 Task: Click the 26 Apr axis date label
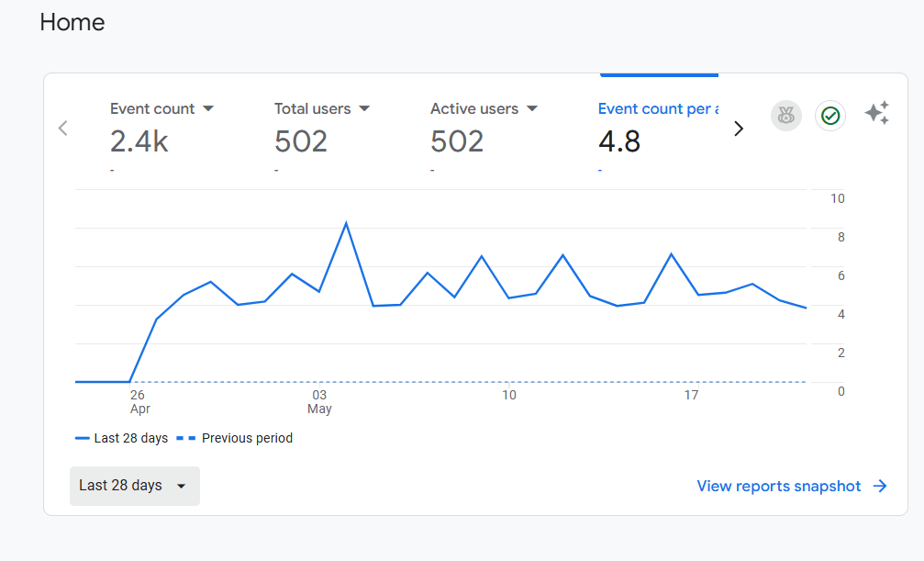pos(139,402)
